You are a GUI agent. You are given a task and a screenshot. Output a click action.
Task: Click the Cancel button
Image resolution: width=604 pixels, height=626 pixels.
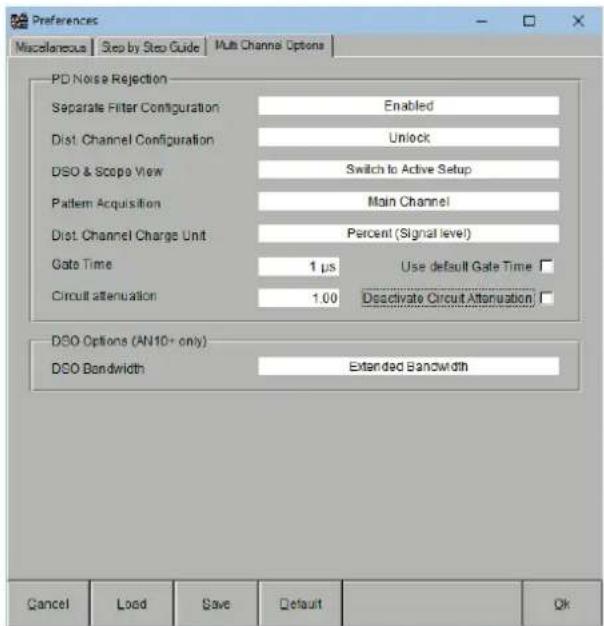point(48,604)
